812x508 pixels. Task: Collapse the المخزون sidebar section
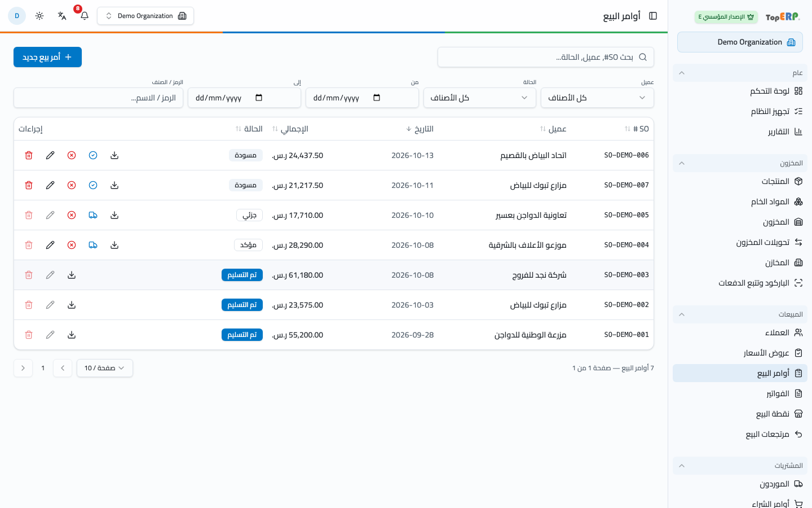(x=740, y=163)
